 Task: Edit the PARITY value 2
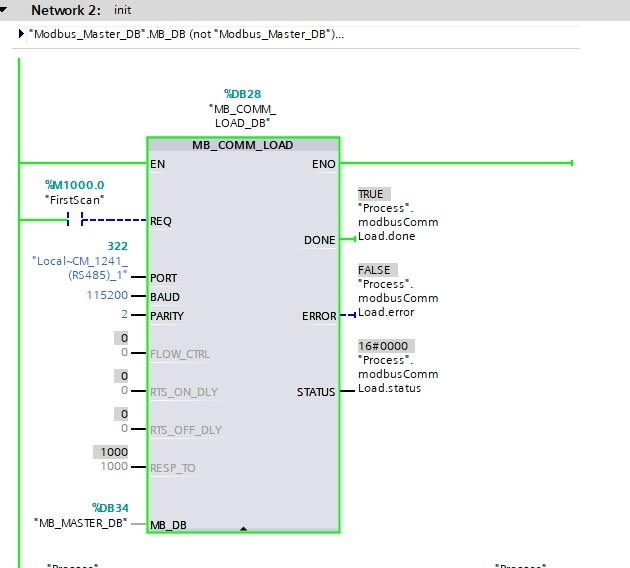coord(125,314)
